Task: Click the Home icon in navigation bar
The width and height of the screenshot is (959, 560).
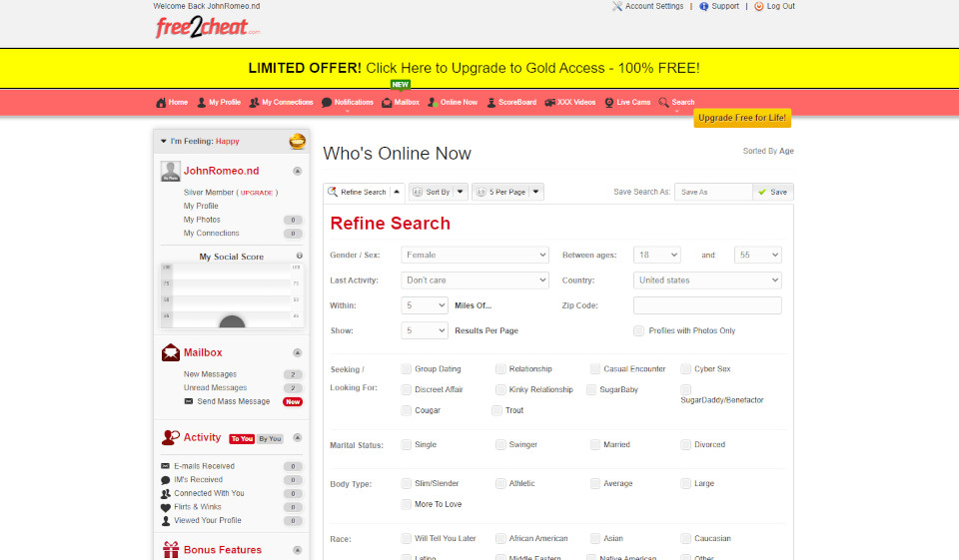Action: coord(161,103)
